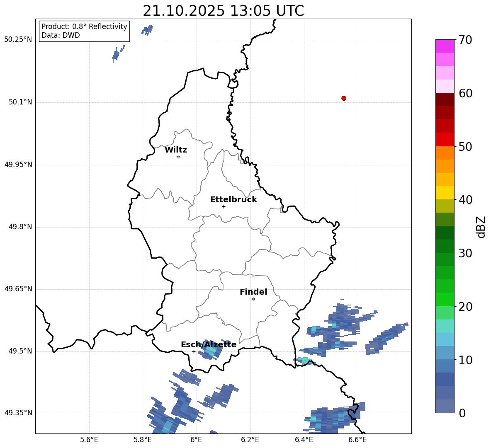Click the 49.95°N latitude tick label
This screenshot has width=491, height=448.
coord(18,165)
